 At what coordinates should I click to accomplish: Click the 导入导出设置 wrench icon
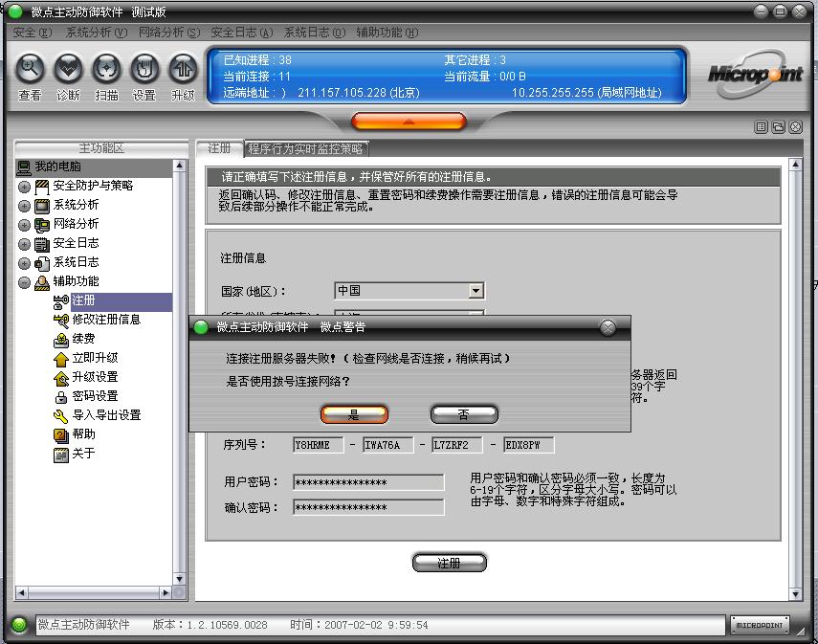coord(61,416)
